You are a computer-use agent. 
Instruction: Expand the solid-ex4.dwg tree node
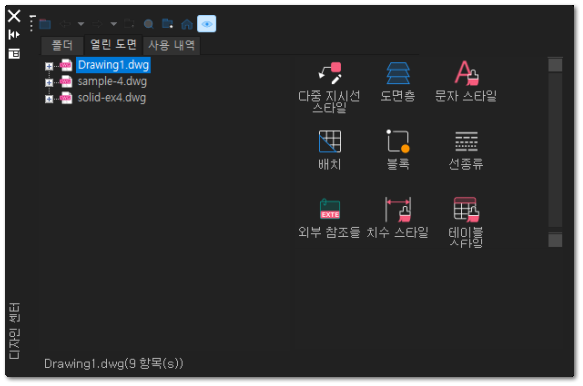click(49, 99)
